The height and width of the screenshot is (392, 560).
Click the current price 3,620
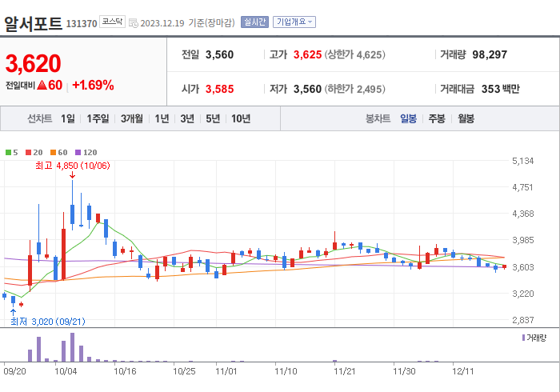[34, 63]
